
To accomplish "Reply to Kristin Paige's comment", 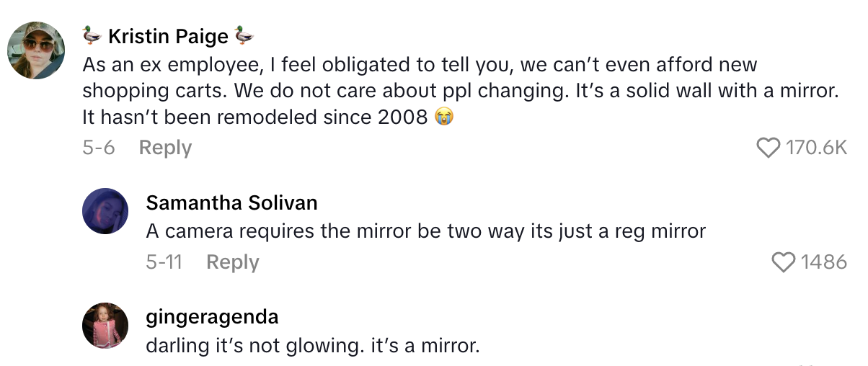I will pos(165,148).
